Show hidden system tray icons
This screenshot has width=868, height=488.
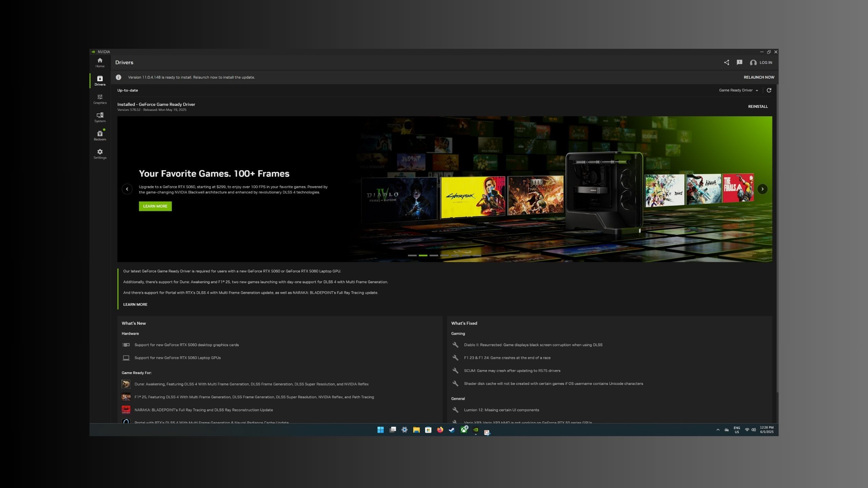[x=718, y=430]
